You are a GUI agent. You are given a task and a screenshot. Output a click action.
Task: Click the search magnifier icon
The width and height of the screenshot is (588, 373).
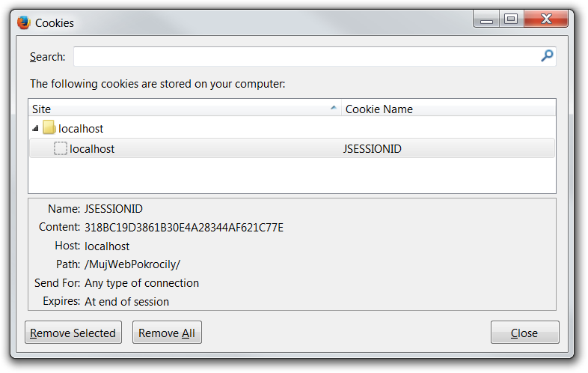(x=548, y=56)
